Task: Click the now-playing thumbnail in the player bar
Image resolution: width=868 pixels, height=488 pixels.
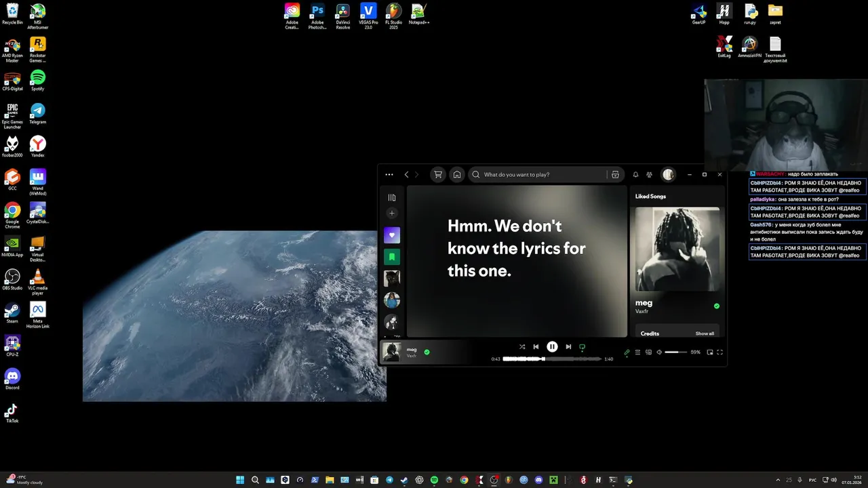Action: pyautogui.click(x=391, y=352)
